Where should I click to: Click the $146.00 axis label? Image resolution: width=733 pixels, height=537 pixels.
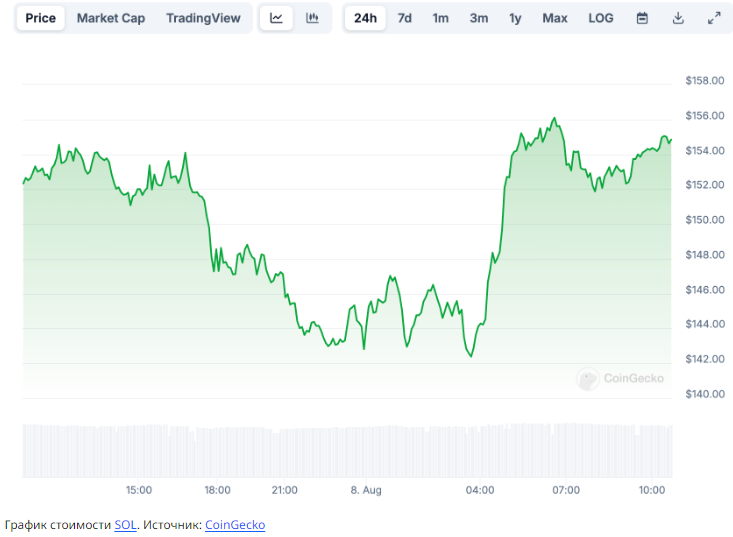point(704,290)
